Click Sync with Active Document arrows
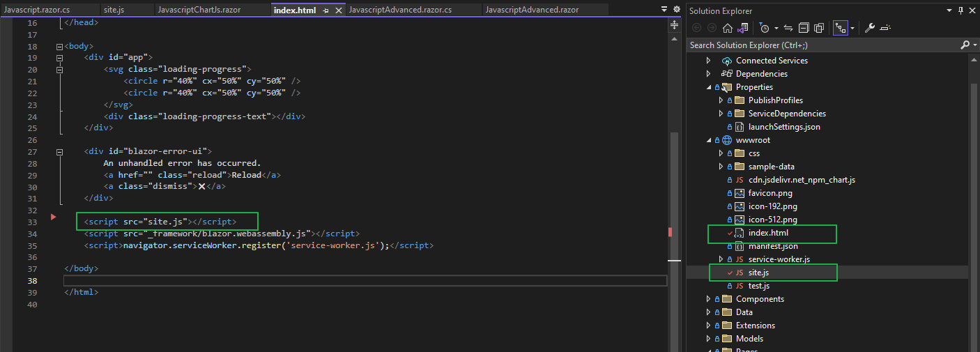The image size is (980, 352). click(788, 28)
